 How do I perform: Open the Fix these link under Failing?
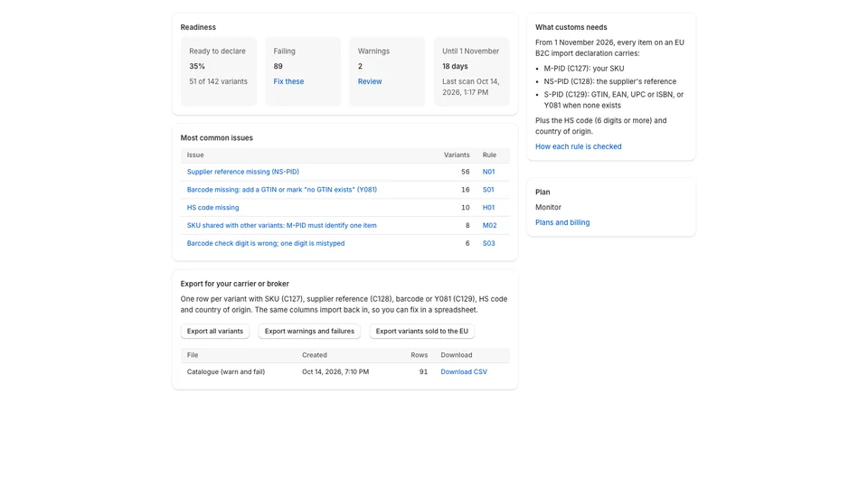point(288,81)
